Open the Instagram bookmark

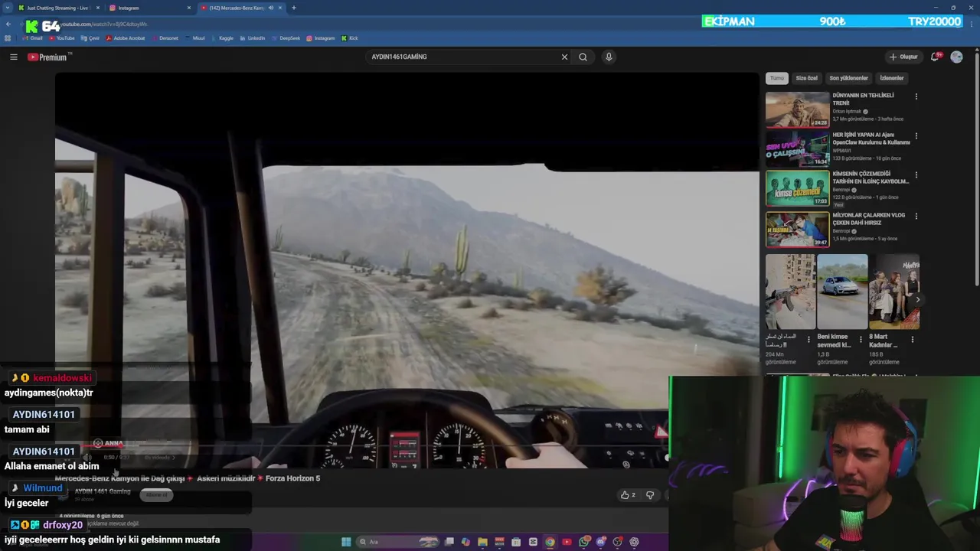click(321, 38)
